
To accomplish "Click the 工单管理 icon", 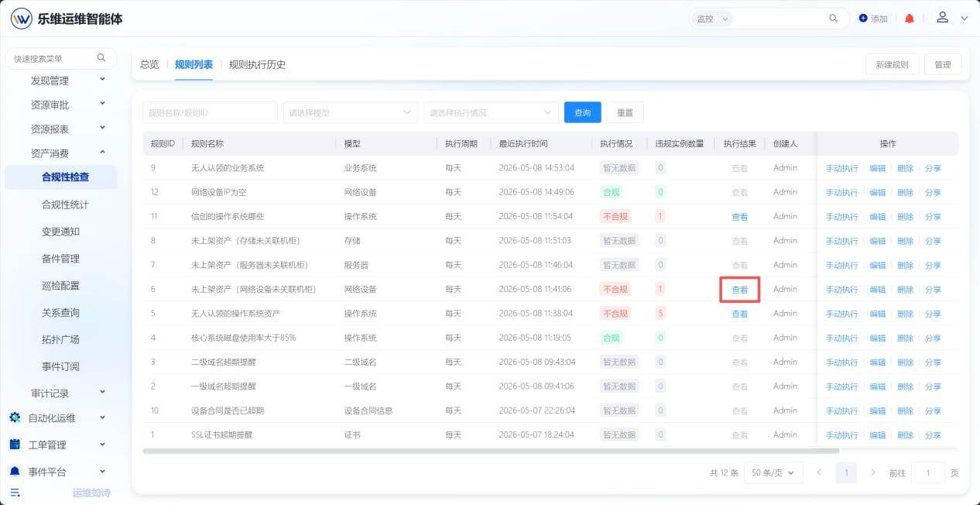I will point(15,445).
